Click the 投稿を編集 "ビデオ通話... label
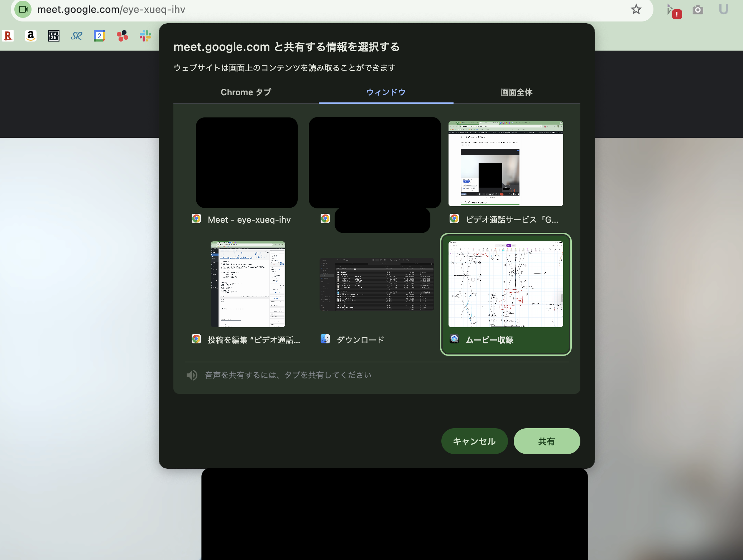The image size is (743, 560). pyautogui.click(x=254, y=340)
